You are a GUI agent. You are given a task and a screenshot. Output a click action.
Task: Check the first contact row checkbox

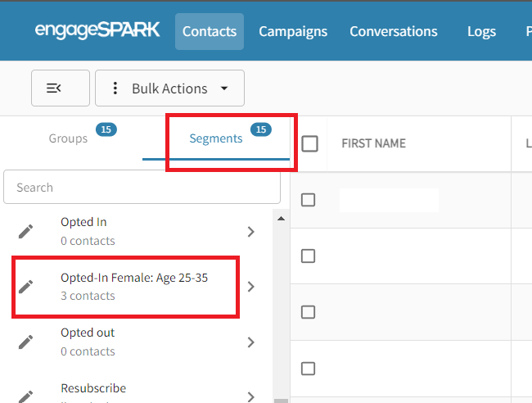pyautogui.click(x=308, y=200)
